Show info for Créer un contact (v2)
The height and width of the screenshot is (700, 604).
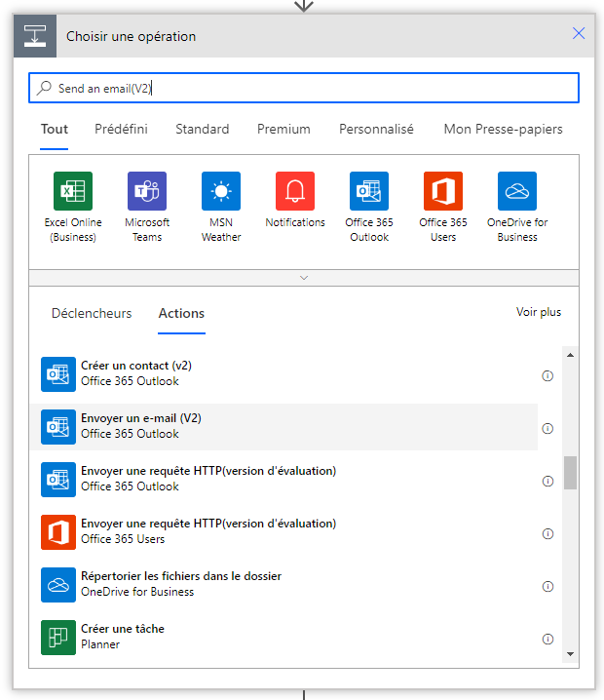point(547,376)
